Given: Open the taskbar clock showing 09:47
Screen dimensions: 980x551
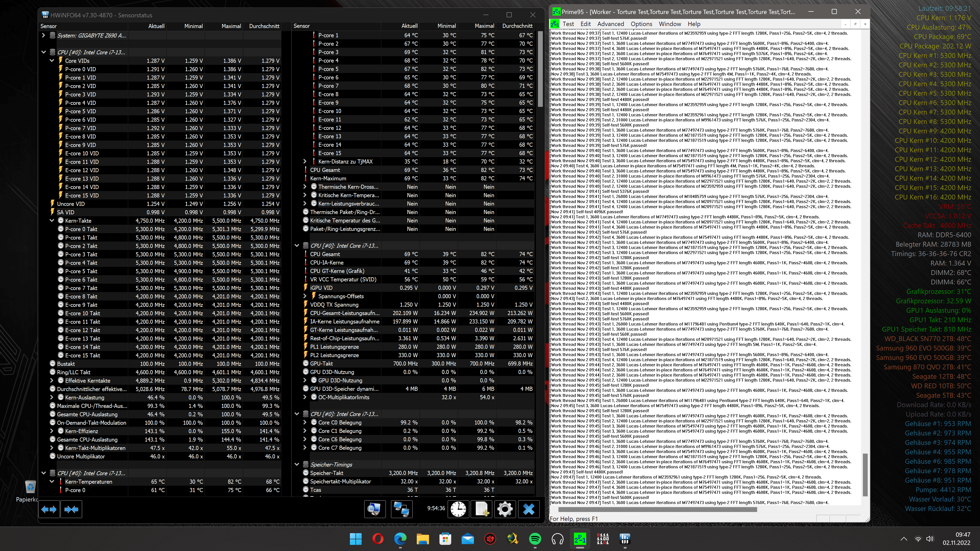Looking at the screenshot, I should 957,539.
